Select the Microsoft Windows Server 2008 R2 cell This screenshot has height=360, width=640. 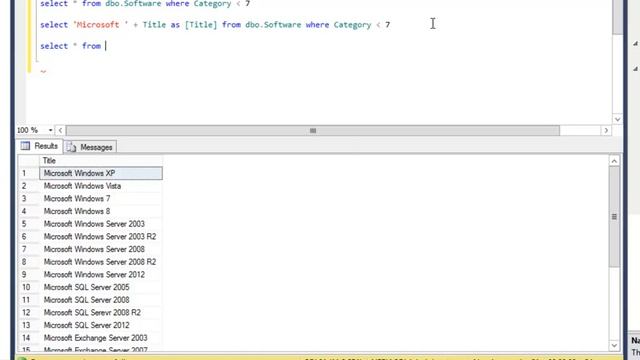tap(101, 262)
